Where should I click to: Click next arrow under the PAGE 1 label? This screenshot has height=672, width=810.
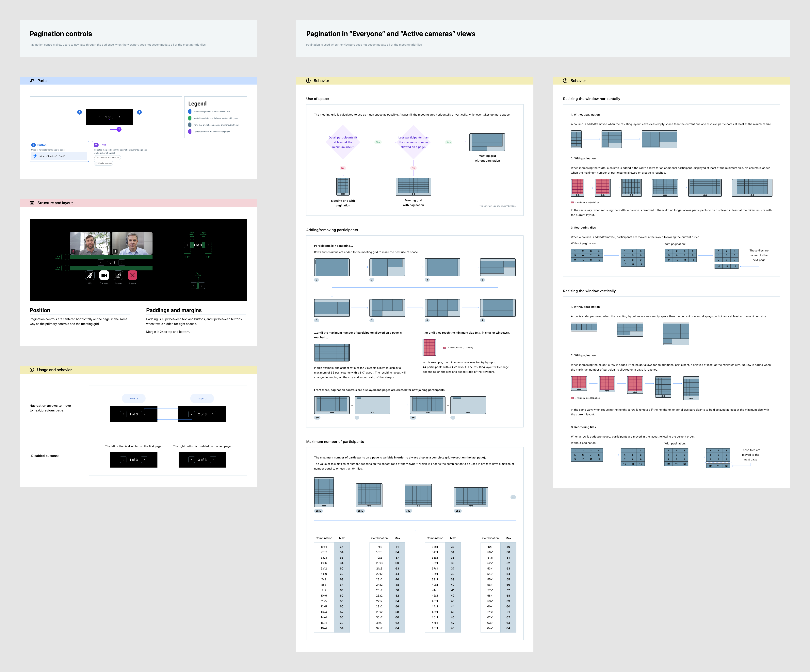coord(144,414)
